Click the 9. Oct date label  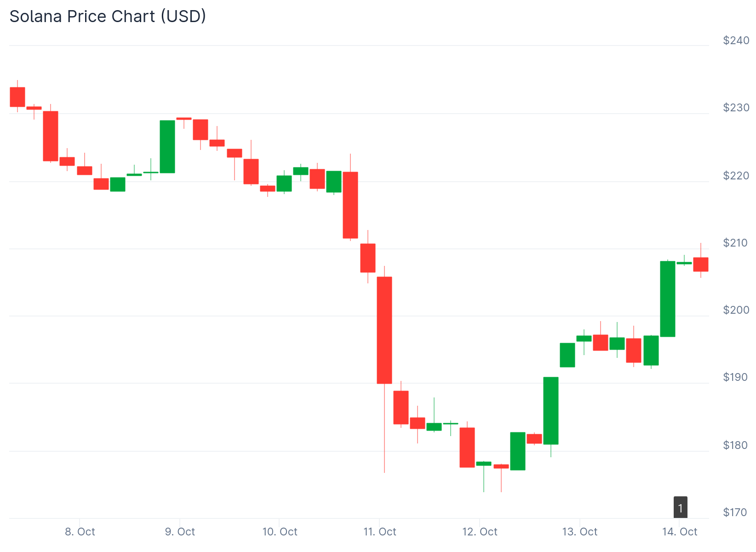click(180, 532)
